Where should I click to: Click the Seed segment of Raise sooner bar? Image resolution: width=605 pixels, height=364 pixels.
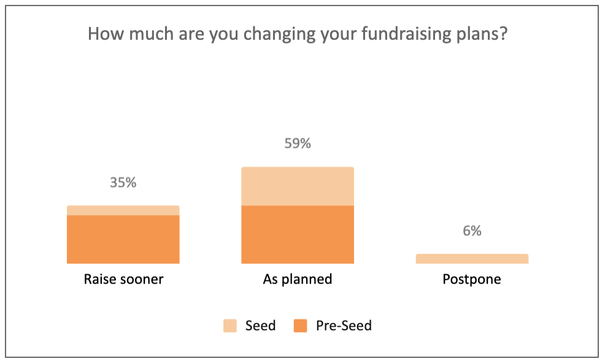click(x=123, y=210)
